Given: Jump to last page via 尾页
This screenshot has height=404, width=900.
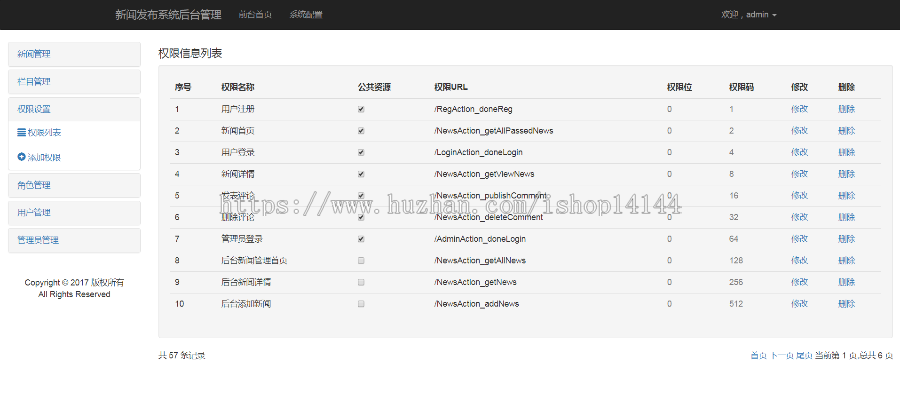Looking at the screenshot, I should (x=804, y=356).
